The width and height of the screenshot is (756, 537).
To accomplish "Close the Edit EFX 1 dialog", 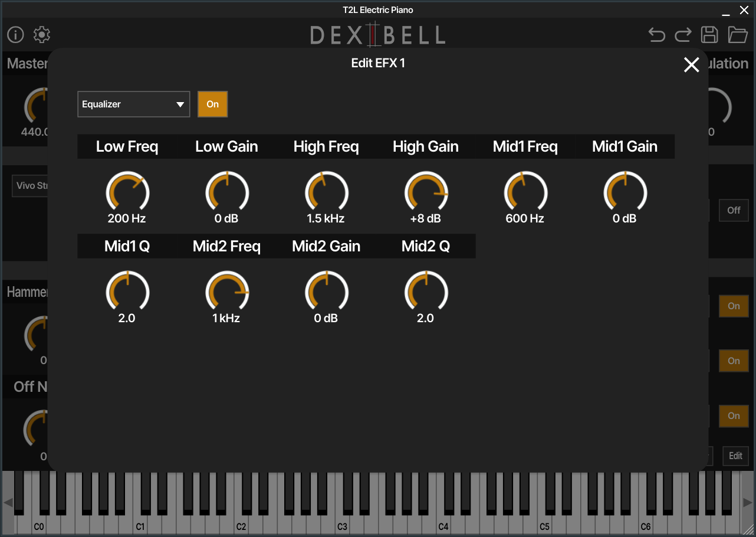I will pyautogui.click(x=691, y=65).
